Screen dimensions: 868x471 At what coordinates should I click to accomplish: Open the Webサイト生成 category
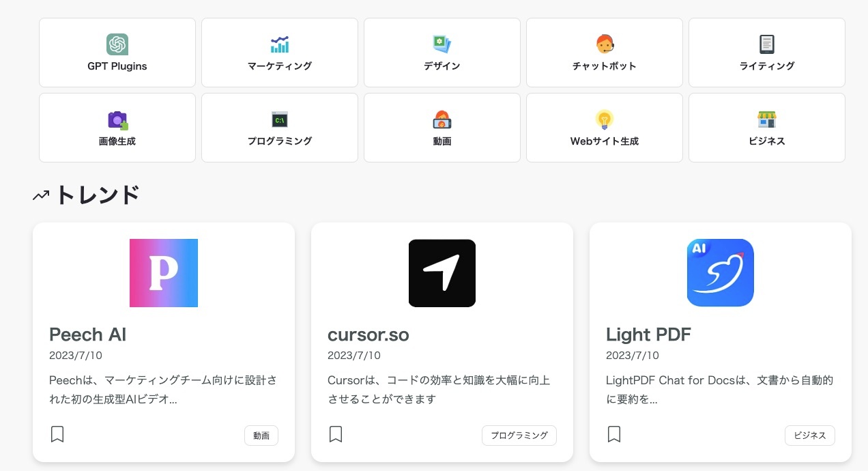tap(605, 128)
